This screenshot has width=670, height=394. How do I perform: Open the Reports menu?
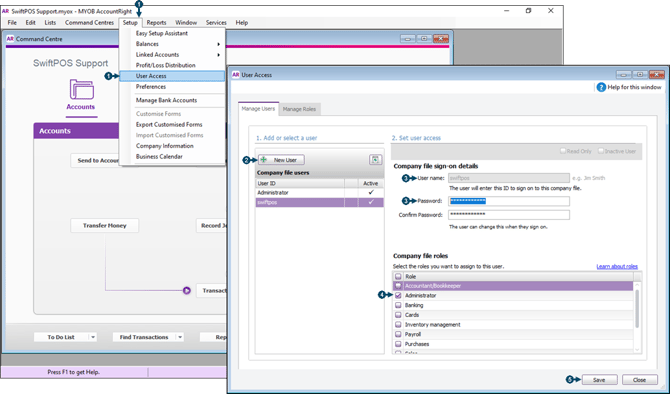pos(156,23)
